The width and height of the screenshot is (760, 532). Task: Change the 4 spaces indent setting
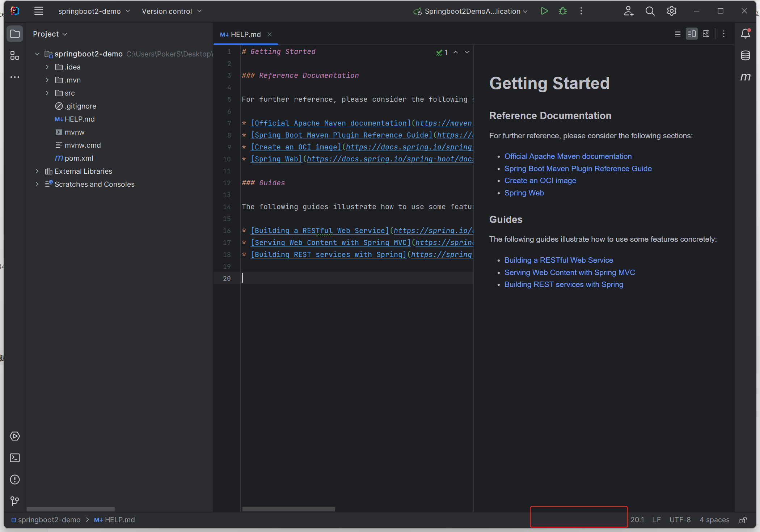pyautogui.click(x=714, y=520)
